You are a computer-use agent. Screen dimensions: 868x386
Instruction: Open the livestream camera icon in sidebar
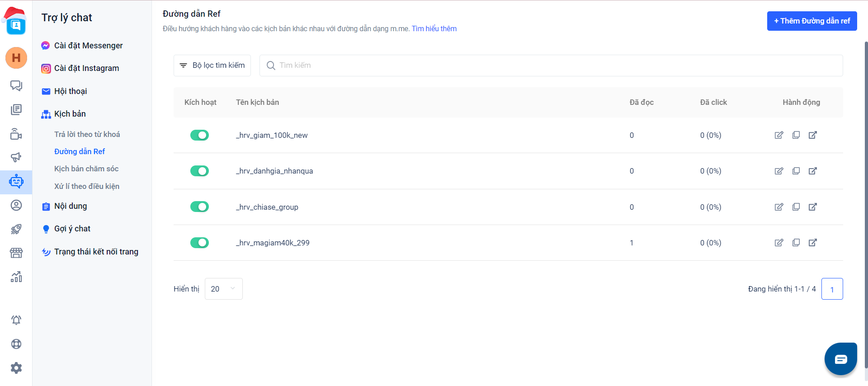[x=16, y=134]
